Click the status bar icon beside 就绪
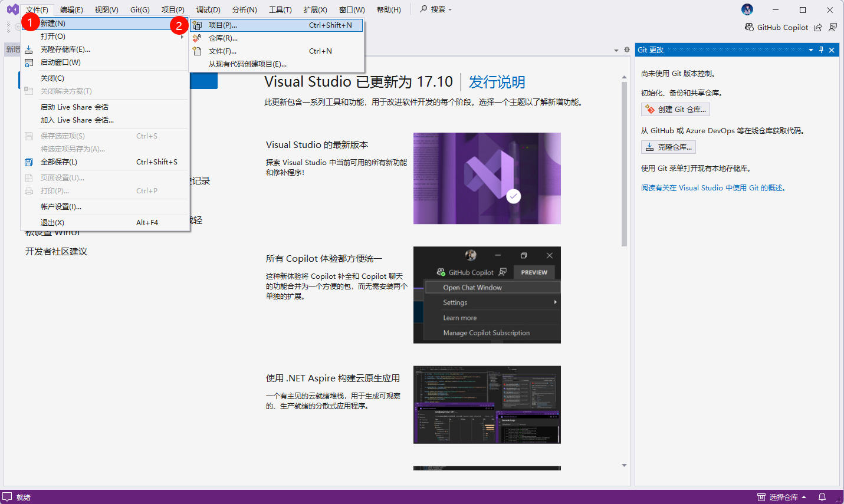The height and width of the screenshot is (504, 844). click(7, 497)
